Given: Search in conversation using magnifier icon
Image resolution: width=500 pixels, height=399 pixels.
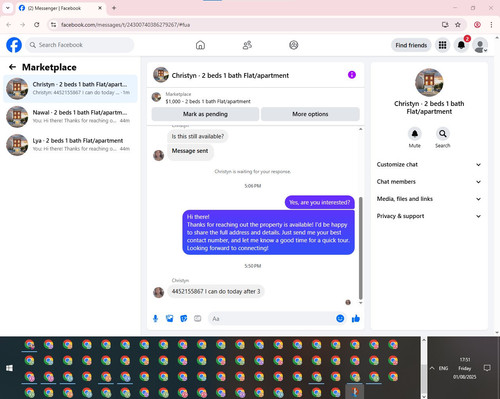Looking at the screenshot, I should pyautogui.click(x=443, y=134).
